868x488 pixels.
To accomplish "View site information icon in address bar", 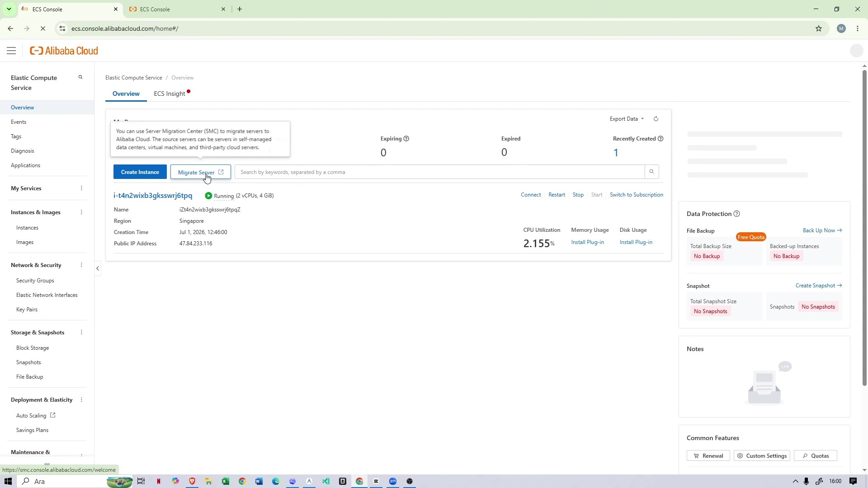I will (63, 28).
